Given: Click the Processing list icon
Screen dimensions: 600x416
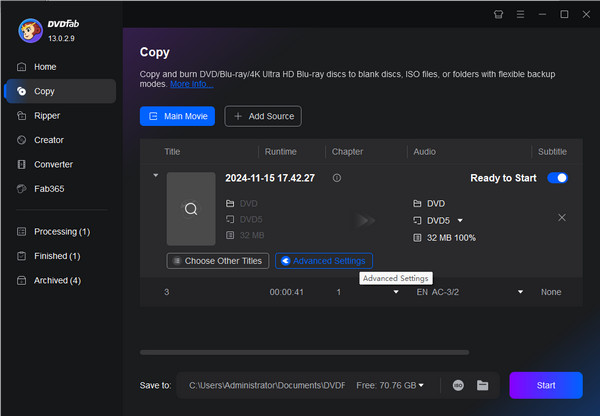Looking at the screenshot, I should pos(22,232).
